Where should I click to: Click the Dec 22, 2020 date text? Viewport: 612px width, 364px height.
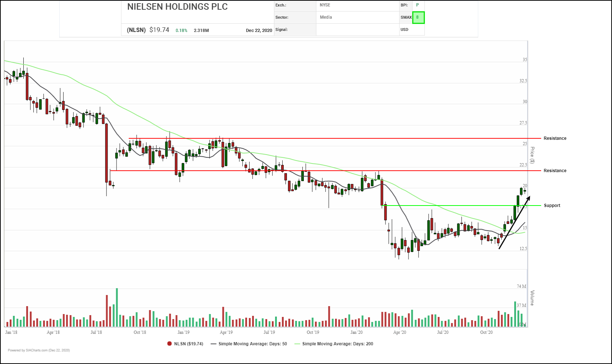259,31
